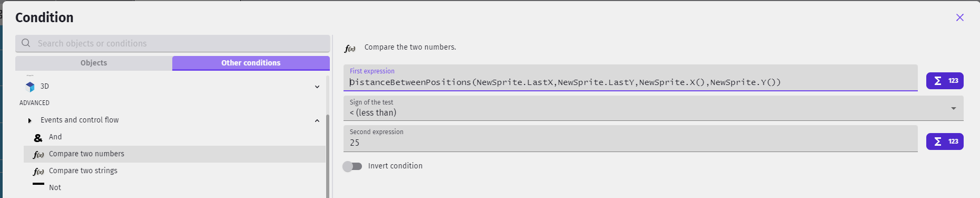Open expression editor for First expression
The width and height of the screenshot is (980, 198).
945,81
